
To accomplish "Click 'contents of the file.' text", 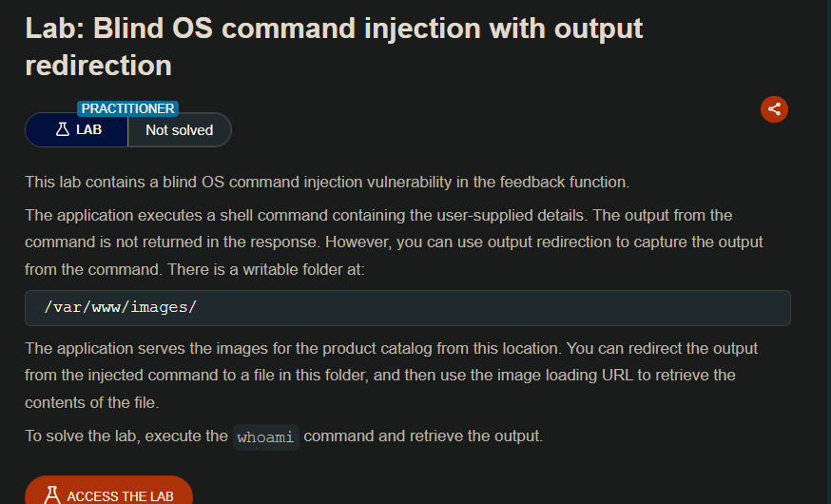I will [x=92, y=402].
